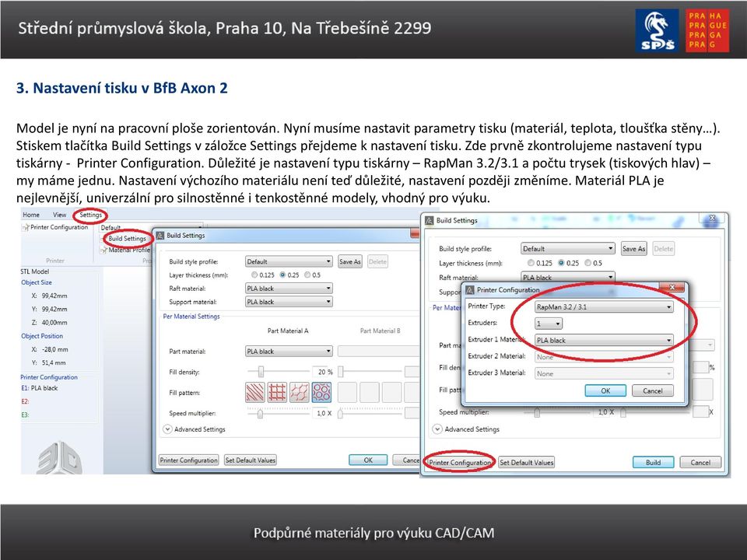Click OK in the Printer Configuration popup

(x=605, y=390)
